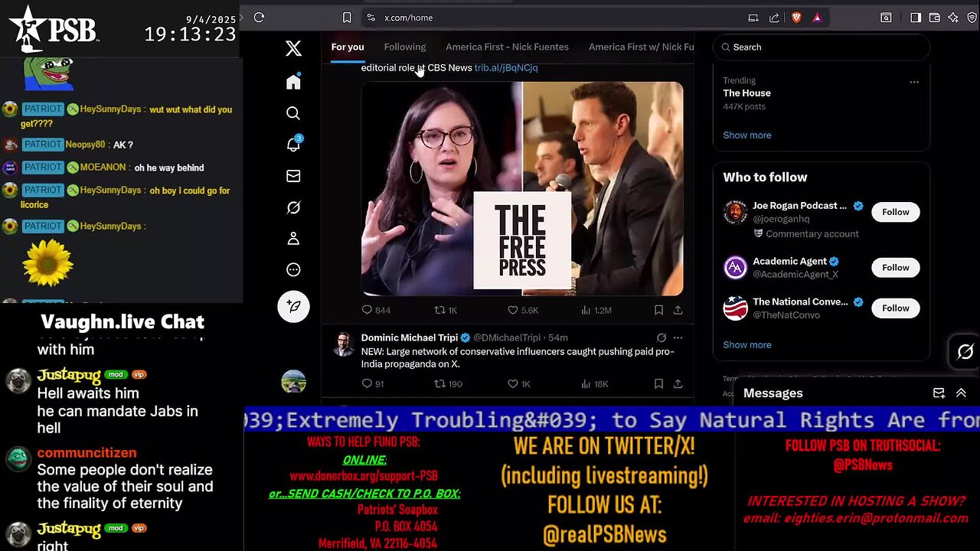This screenshot has width=980, height=551.
Task: Open the Brave Rewards triangle icon
Action: click(817, 18)
